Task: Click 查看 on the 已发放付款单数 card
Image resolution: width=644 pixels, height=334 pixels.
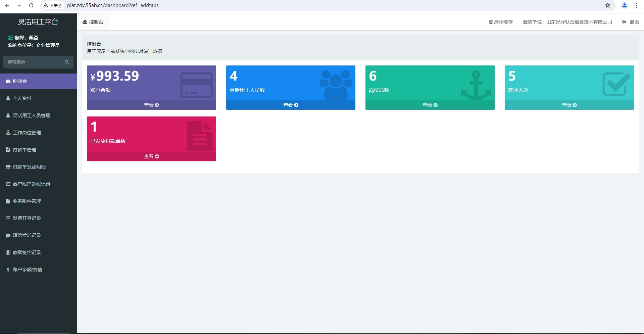Action: coord(151,156)
